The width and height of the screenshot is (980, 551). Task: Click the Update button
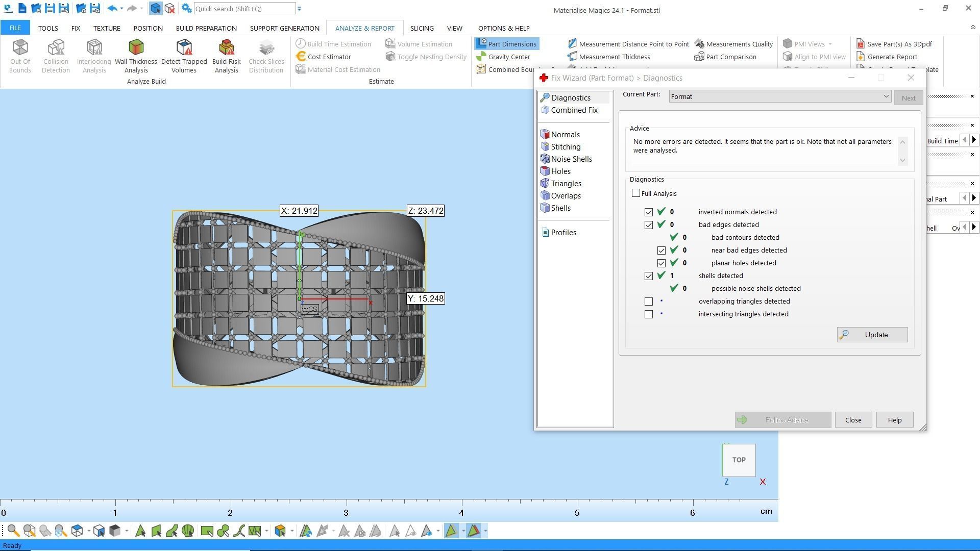[872, 335]
